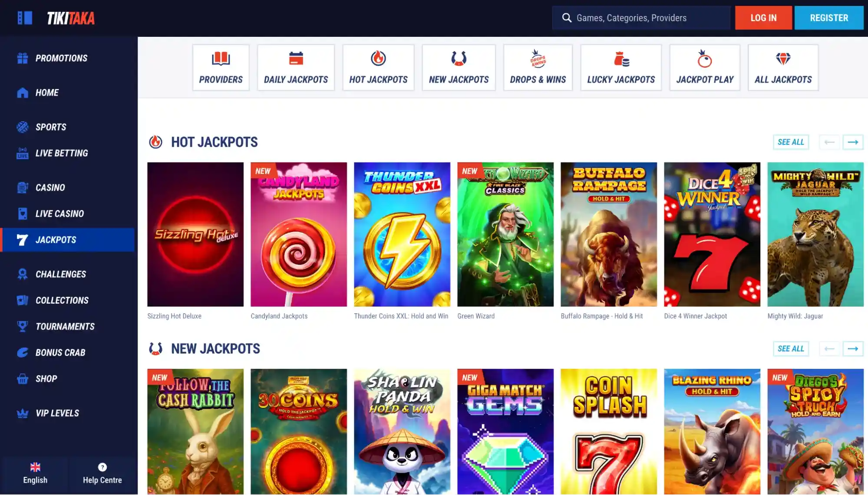Open Lucky Jackpots category tile
The image size is (868, 495).
621,68
